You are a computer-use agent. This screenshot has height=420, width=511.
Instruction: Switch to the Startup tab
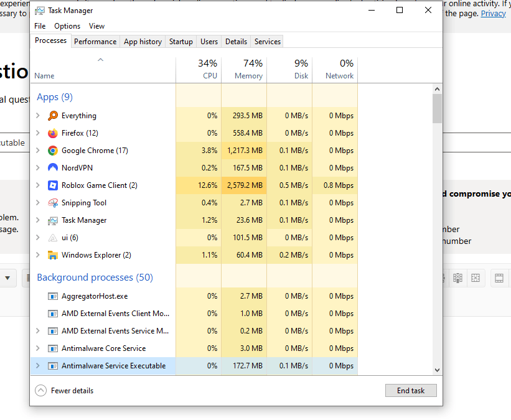click(181, 42)
